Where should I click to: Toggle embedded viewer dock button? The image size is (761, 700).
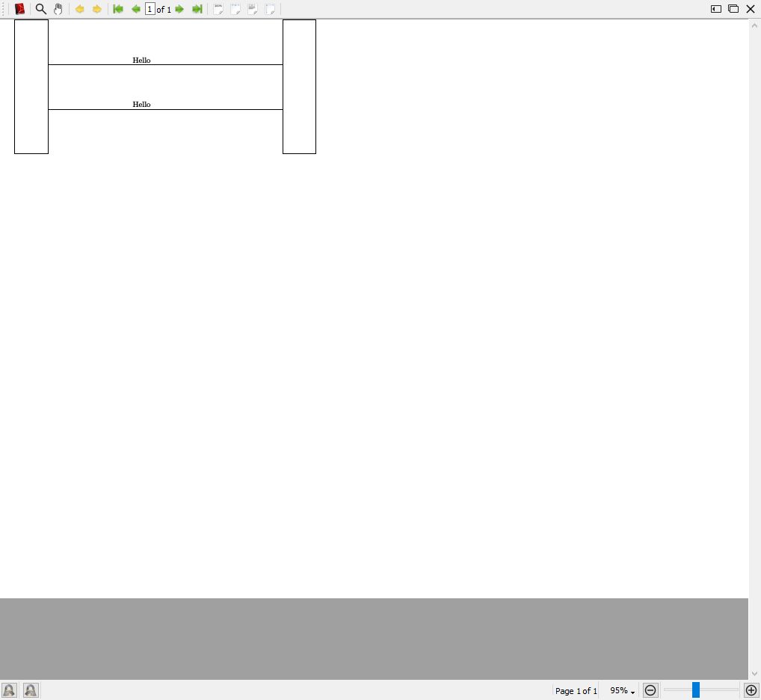click(x=716, y=9)
